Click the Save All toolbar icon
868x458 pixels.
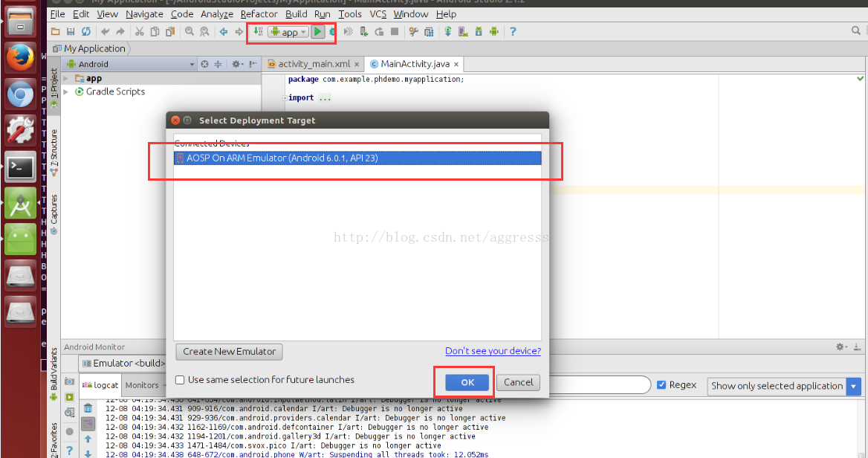coord(71,31)
